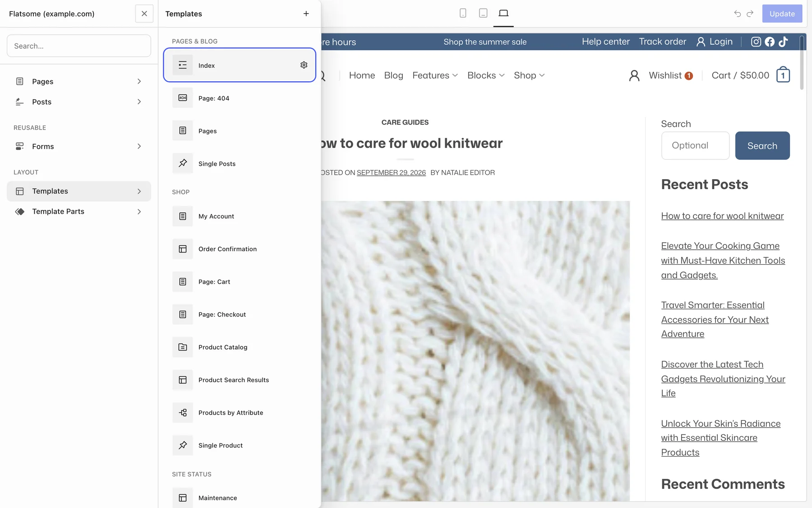Open Blog menu item
Image resolution: width=812 pixels, height=508 pixels.
pos(393,75)
